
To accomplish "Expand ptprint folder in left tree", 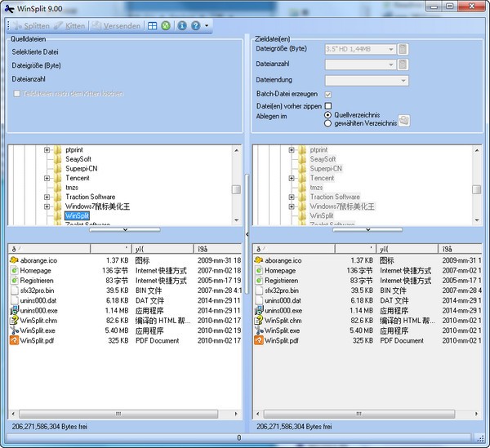I will pos(47,150).
